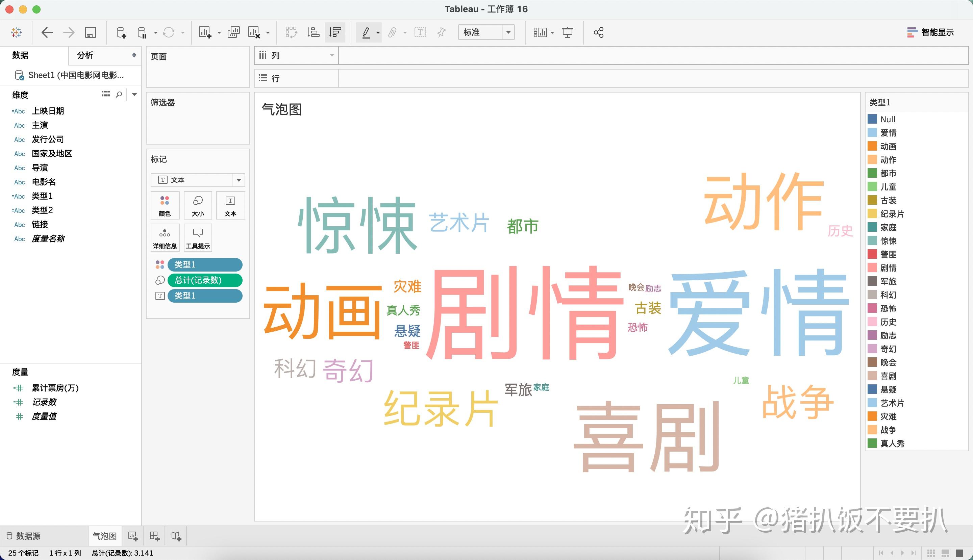Select the 累计票房(万) measure field
Viewport: 973px width, 560px height.
[55, 388]
